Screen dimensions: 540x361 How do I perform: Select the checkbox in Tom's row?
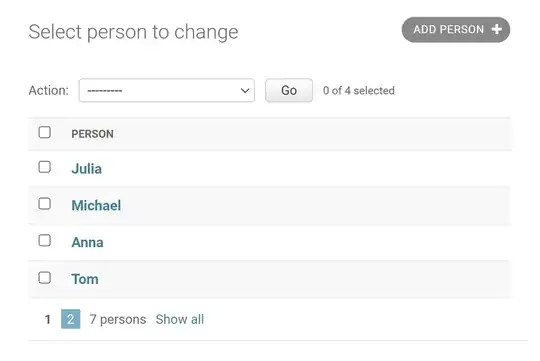click(x=45, y=278)
